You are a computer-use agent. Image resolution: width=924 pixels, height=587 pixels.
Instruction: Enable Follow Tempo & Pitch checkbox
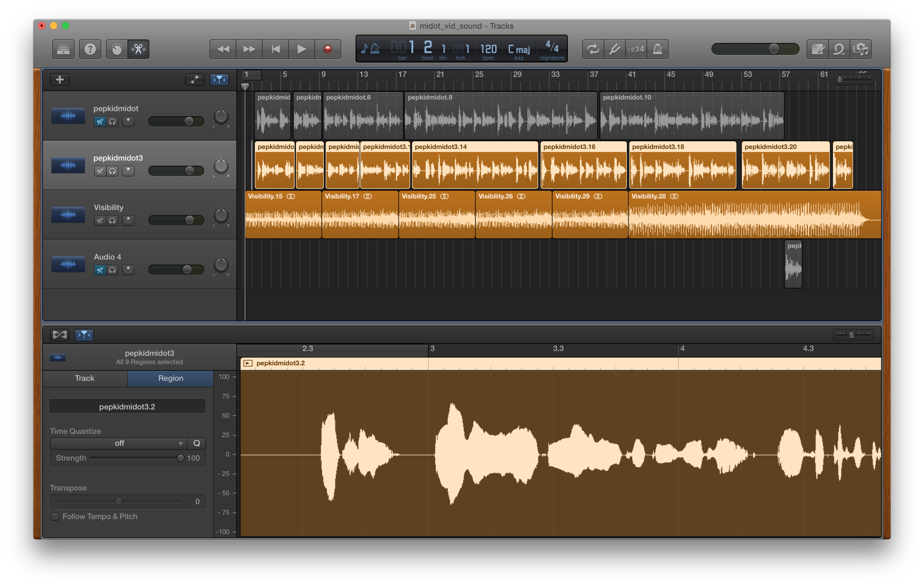[x=55, y=517]
